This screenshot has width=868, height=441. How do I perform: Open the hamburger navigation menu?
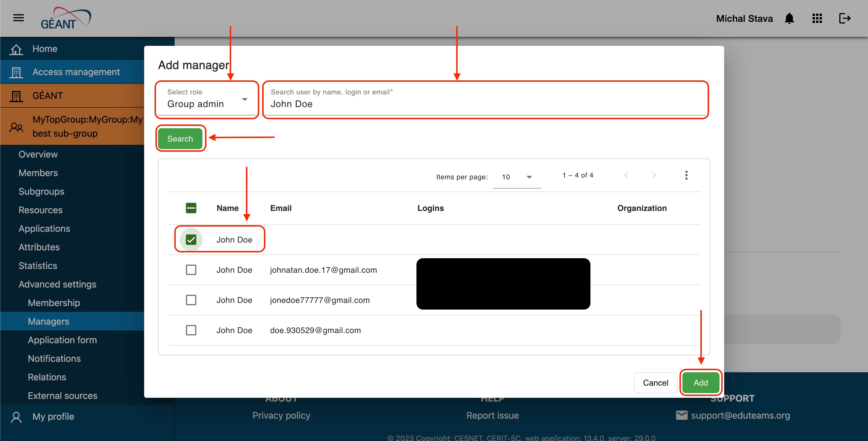[x=19, y=18]
